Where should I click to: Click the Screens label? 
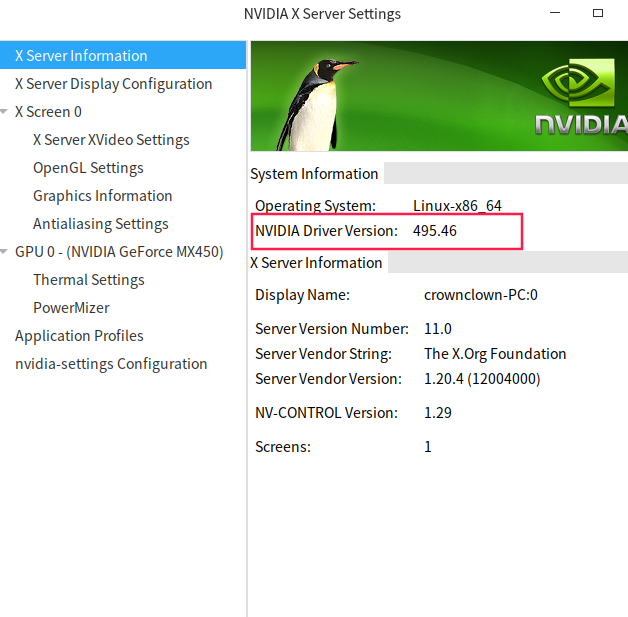tap(283, 447)
